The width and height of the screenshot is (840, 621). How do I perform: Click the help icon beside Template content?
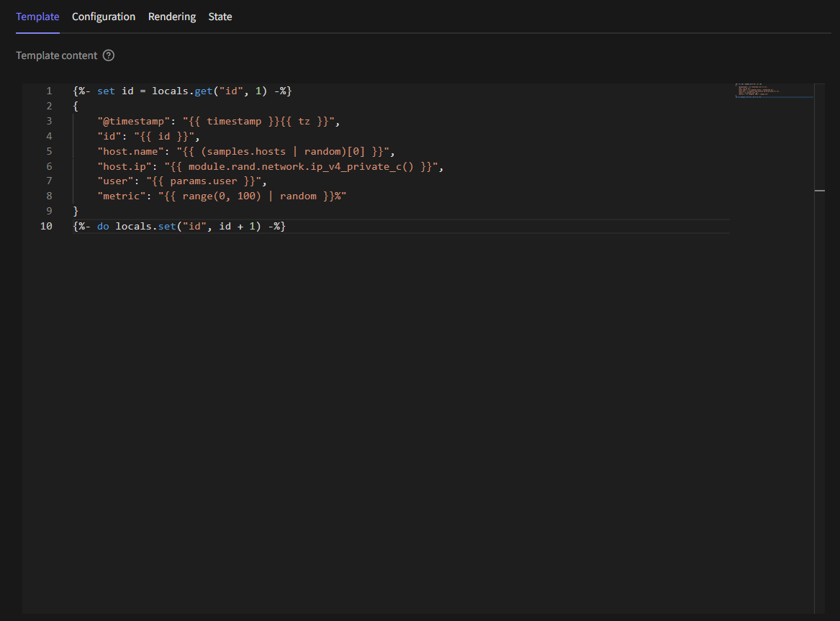click(x=109, y=55)
